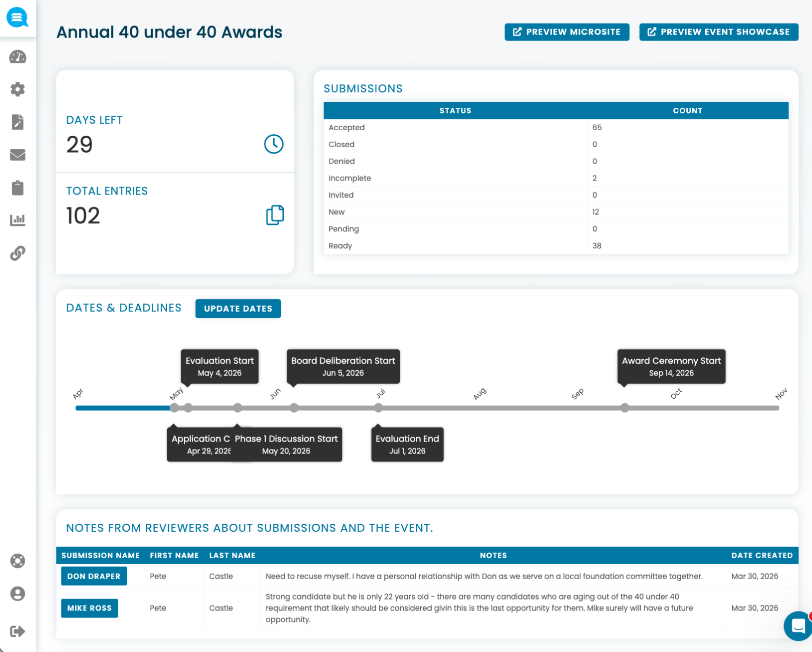812x652 pixels.
Task: Open Preview Event Showcase
Action: pos(718,31)
